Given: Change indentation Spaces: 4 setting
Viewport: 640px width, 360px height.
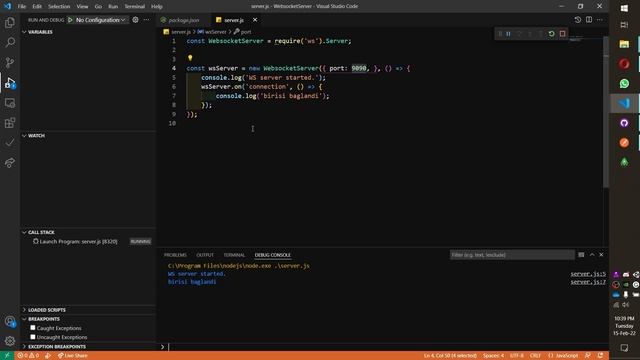Looking at the screenshot, I should 493,356.
